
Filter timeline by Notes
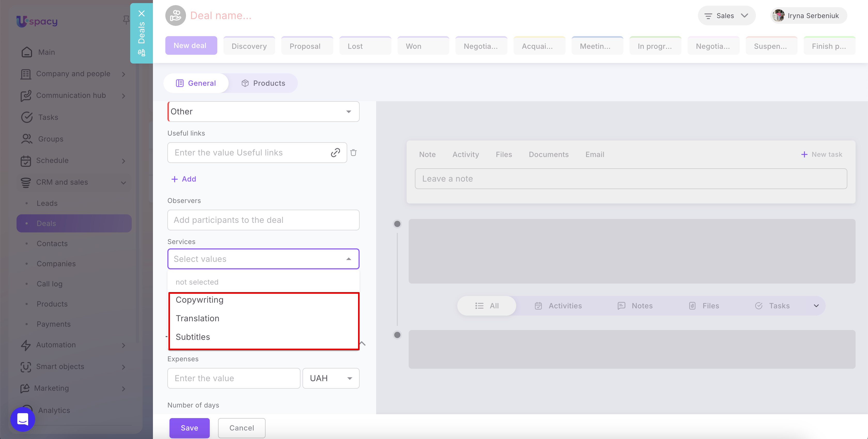(635, 306)
